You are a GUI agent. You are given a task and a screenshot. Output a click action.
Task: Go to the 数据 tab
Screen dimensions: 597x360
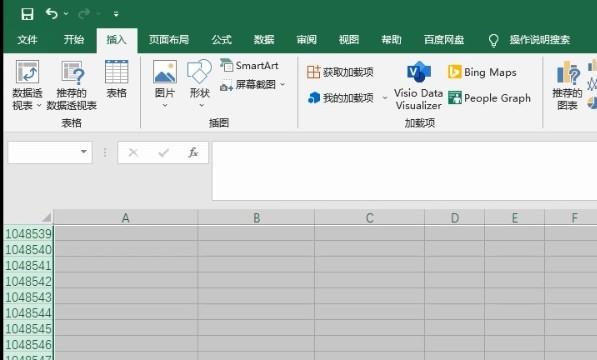point(264,40)
